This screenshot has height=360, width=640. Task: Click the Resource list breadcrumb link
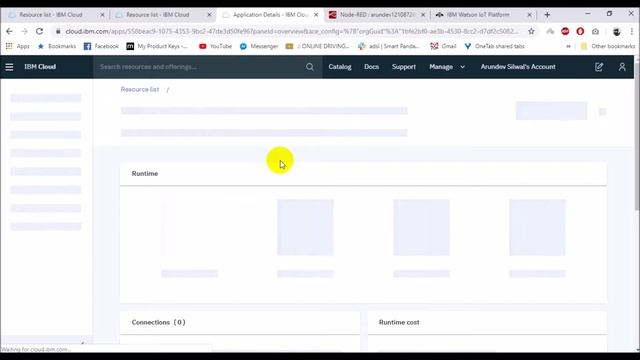(140, 89)
